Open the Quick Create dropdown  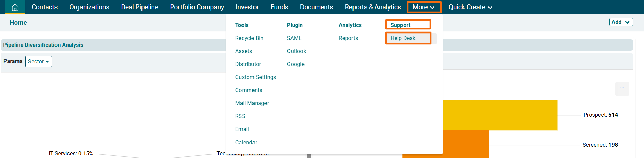coord(470,7)
